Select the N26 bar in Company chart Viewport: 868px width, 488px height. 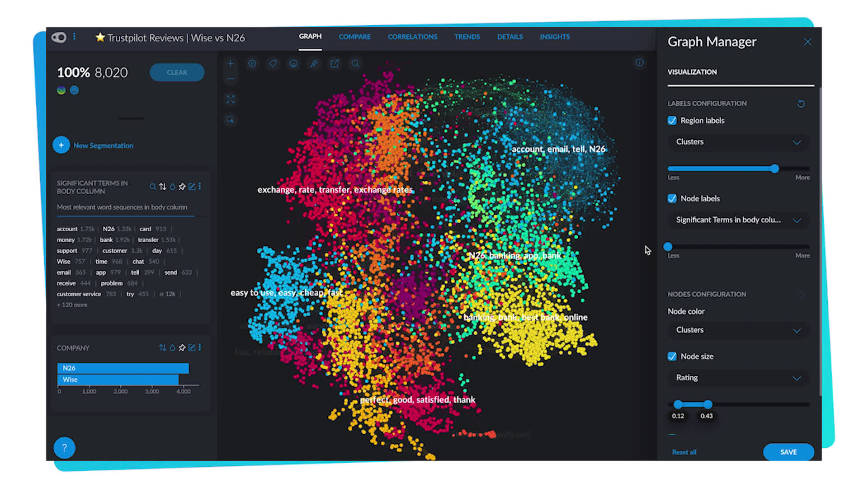[123, 368]
